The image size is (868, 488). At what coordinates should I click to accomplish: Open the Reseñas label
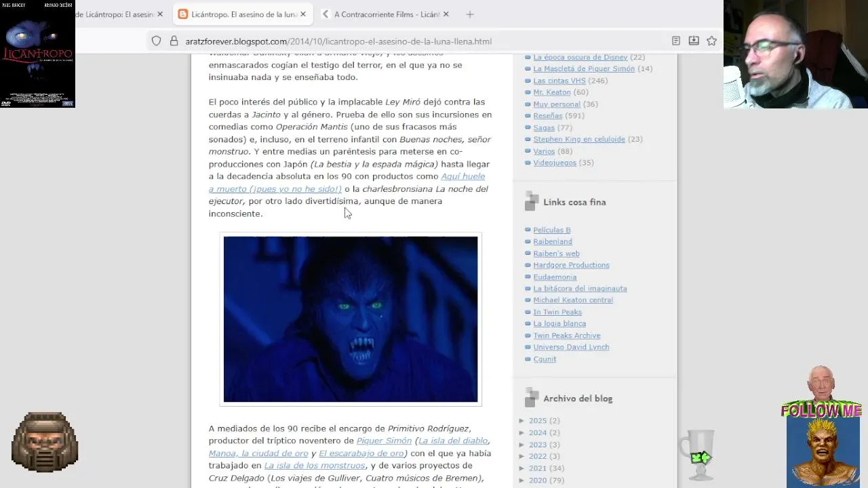point(548,116)
